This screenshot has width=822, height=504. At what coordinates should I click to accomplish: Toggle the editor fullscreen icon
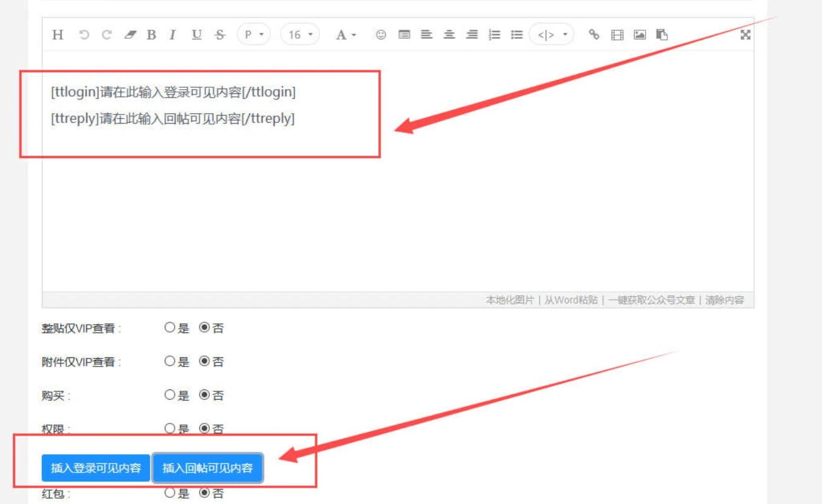click(744, 35)
